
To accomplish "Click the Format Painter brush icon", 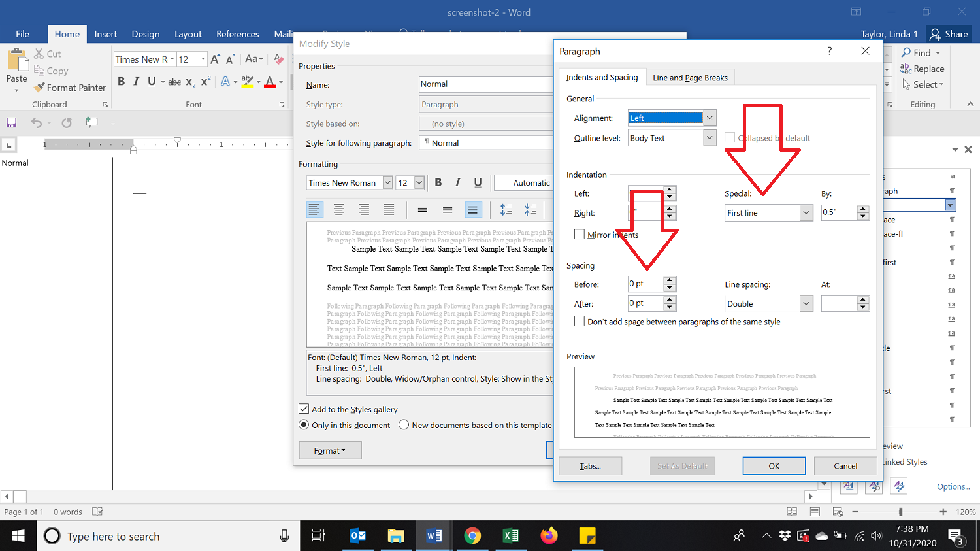I will tap(40, 88).
